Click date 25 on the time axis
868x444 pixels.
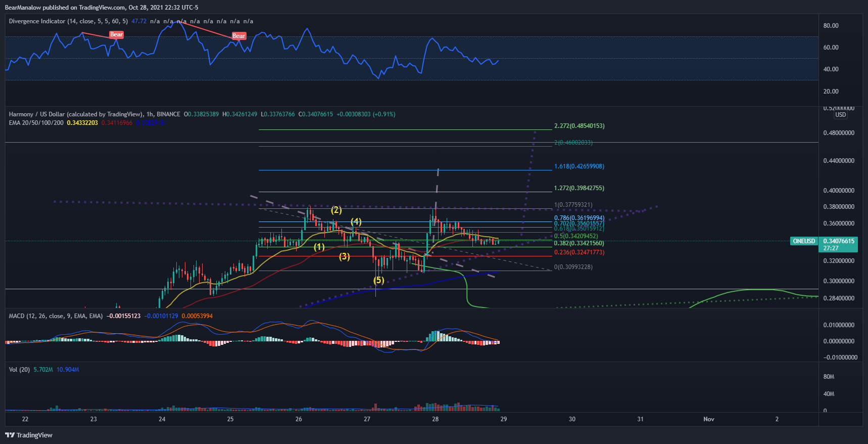point(230,419)
